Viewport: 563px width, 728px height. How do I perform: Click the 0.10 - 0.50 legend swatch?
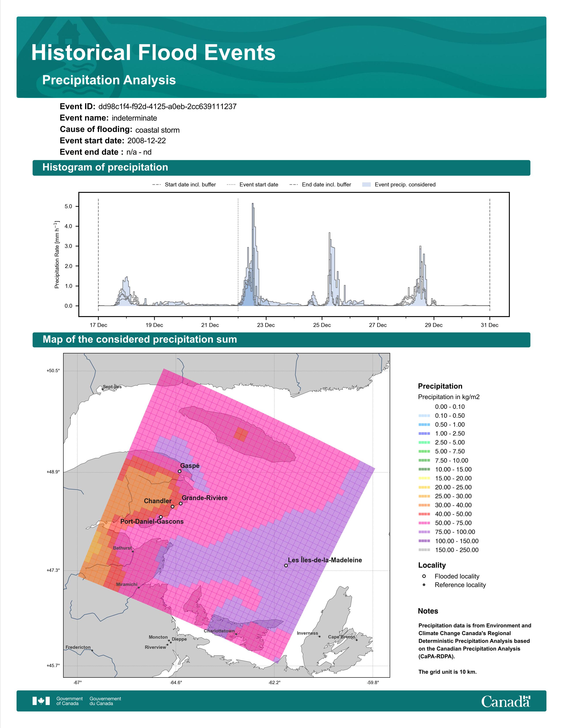click(x=424, y=416)
